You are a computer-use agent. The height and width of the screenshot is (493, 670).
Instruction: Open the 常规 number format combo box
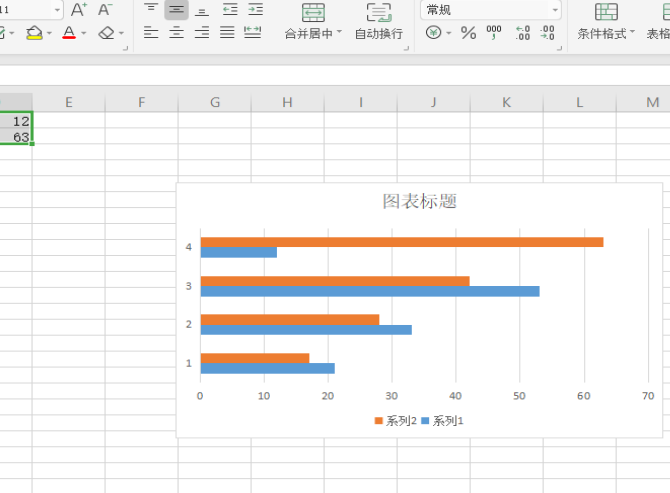(491, 9)
